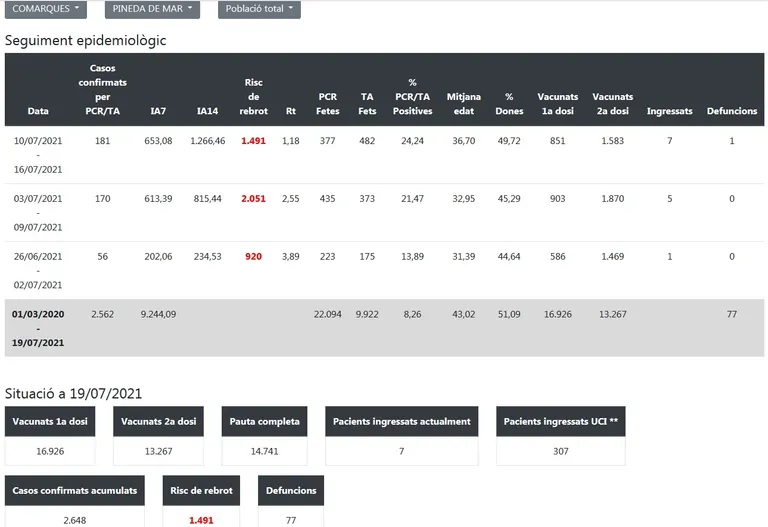Viewport: 768px width, 527px height.
Task: Click the average age value 36,70
Action: click(463, 141)
